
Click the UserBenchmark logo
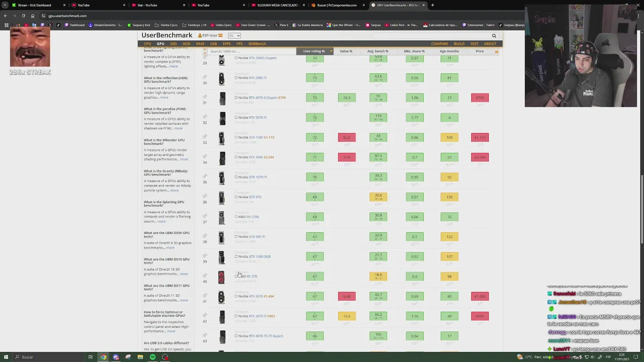pos(167,35)
